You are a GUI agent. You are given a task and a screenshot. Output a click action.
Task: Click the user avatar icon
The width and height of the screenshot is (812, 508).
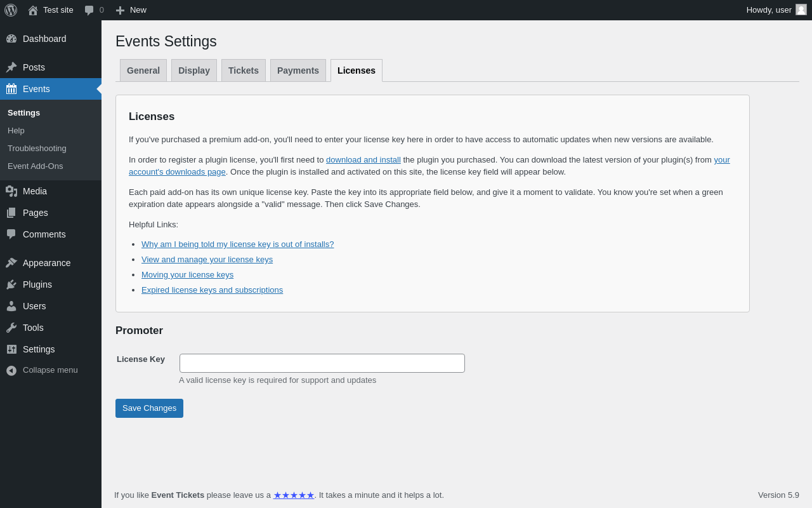801,10
